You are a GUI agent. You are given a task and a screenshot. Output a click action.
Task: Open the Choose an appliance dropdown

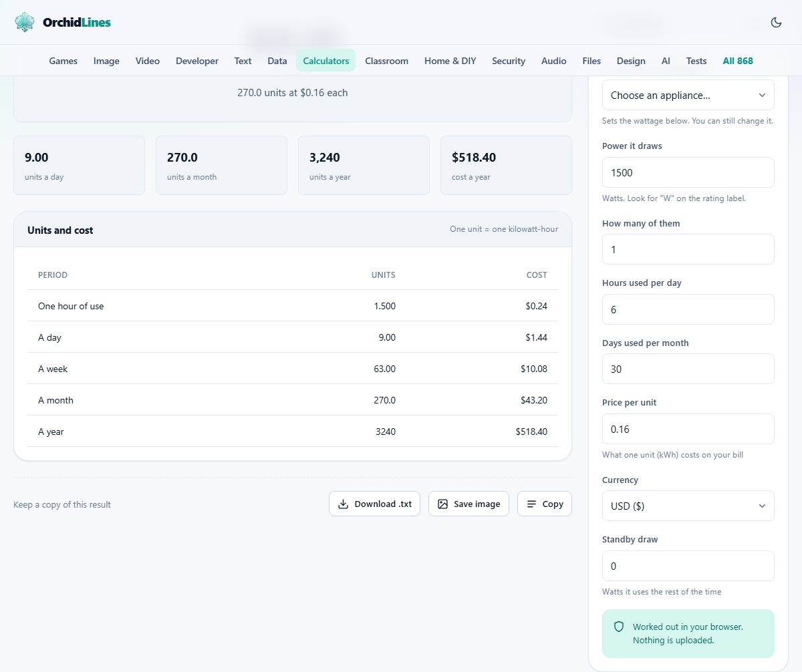coord(688,95)
